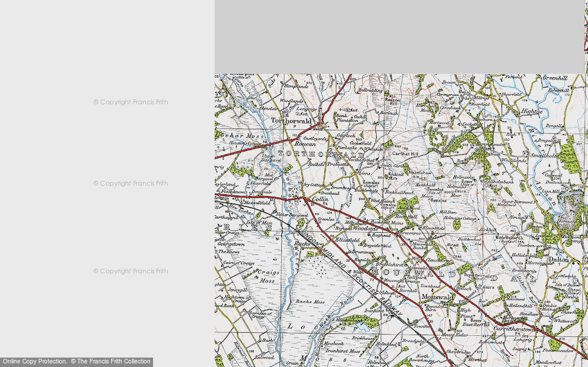Viewport: 588px width, 367px height.
Task: Click the Georgetown place name
Action: coord(231,244)
